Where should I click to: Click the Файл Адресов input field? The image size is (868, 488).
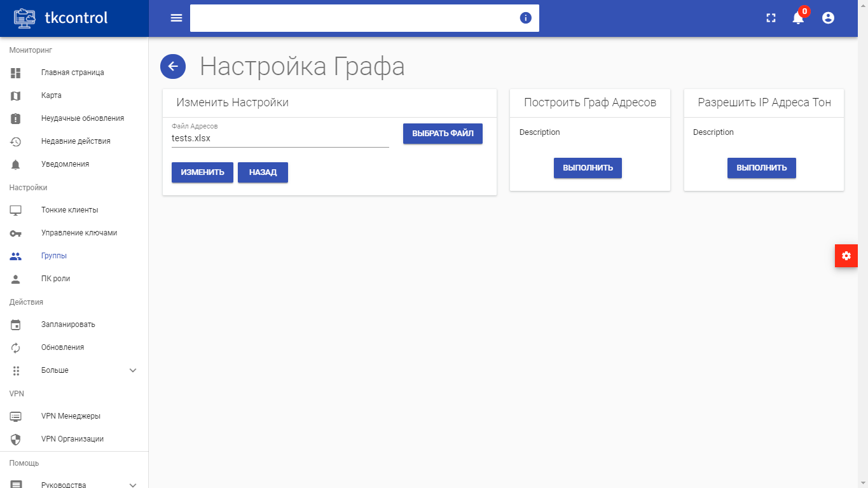(x=280, y=137)
